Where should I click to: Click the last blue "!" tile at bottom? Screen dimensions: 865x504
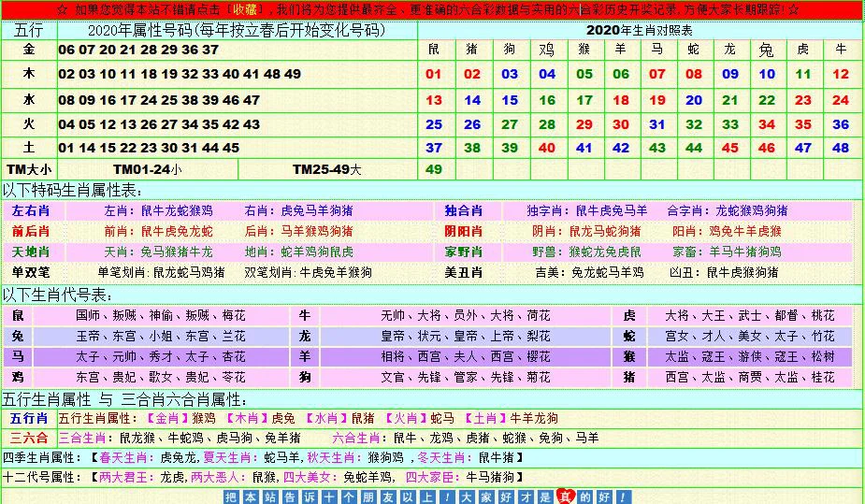click(x=621, y=497)
